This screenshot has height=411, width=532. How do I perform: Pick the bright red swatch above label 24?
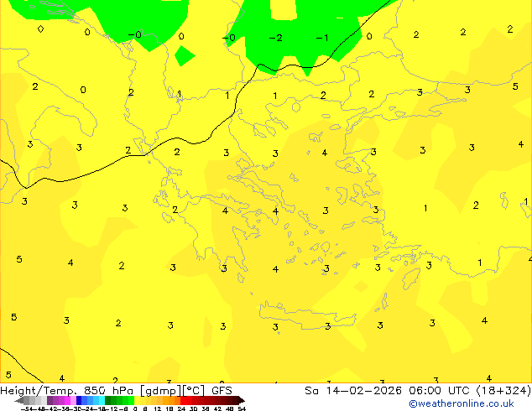coord(183,401)
